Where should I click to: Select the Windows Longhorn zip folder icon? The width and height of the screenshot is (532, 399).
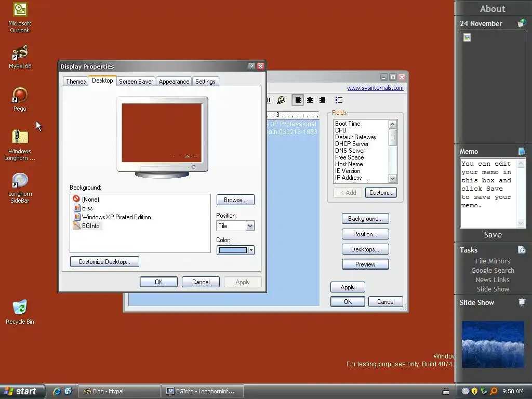click(x=20, y=145)
